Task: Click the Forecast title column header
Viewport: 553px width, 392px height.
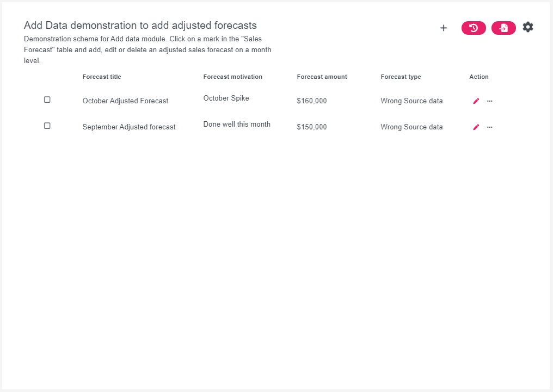Action: pyautogui.click(x=102, y=77)
